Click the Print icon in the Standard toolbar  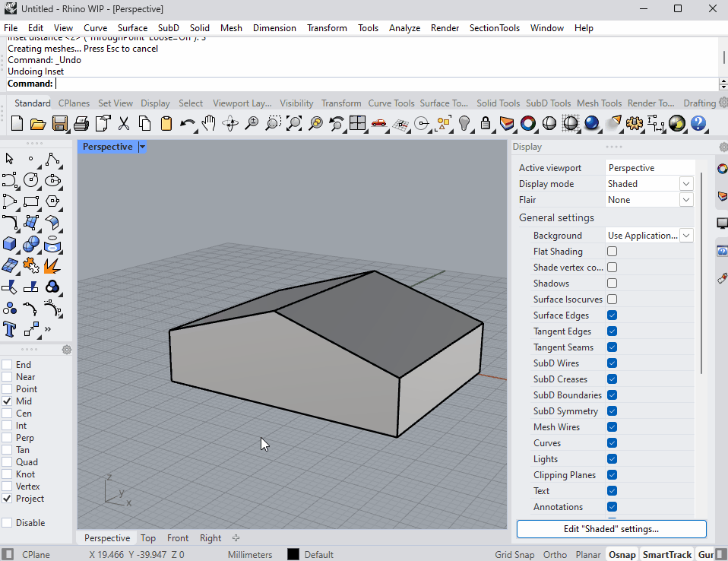(x=81, y=124)
